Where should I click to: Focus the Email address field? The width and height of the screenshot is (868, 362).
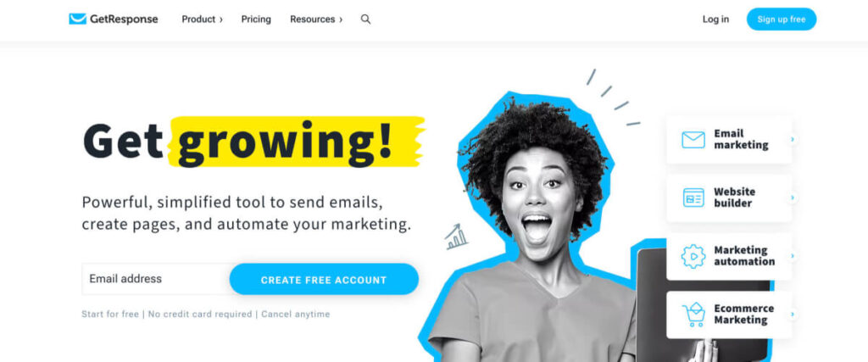pyautogui.click(x=156, y=279)
